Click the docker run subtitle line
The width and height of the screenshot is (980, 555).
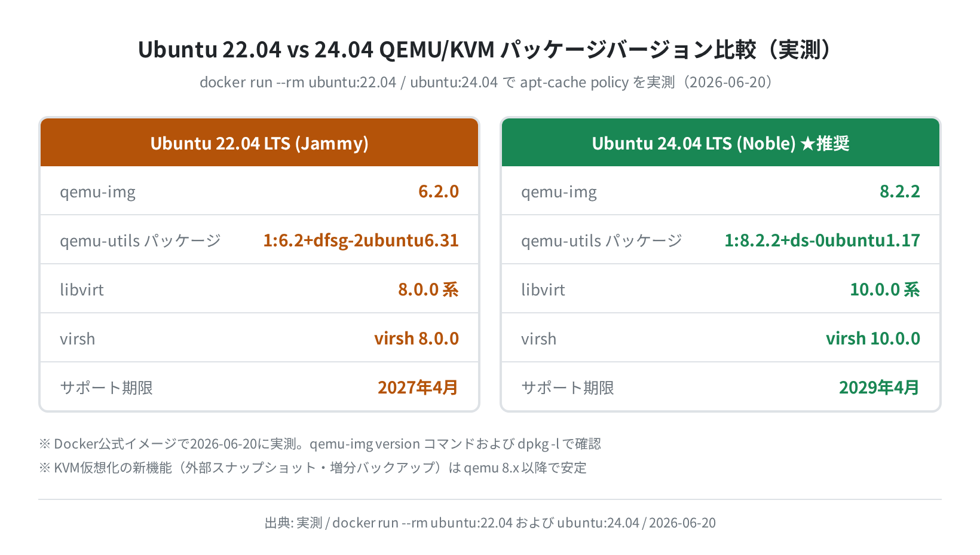point(486,82)
